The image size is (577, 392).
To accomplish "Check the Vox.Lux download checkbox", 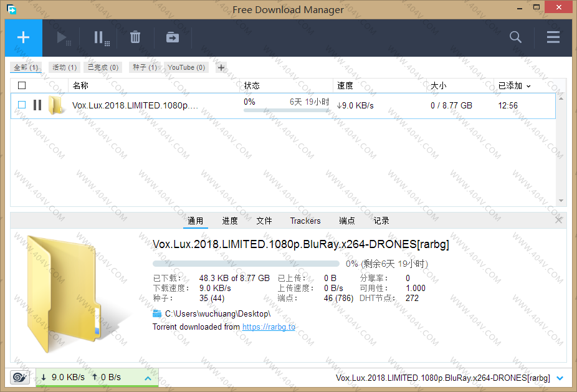I will (x=22, y=105).
